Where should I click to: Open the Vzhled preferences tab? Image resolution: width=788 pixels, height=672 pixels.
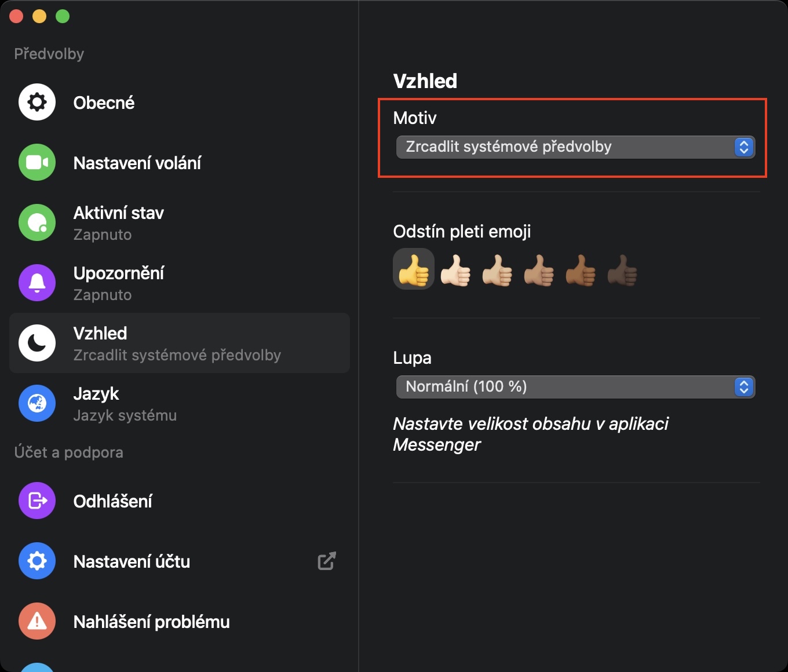180,344
